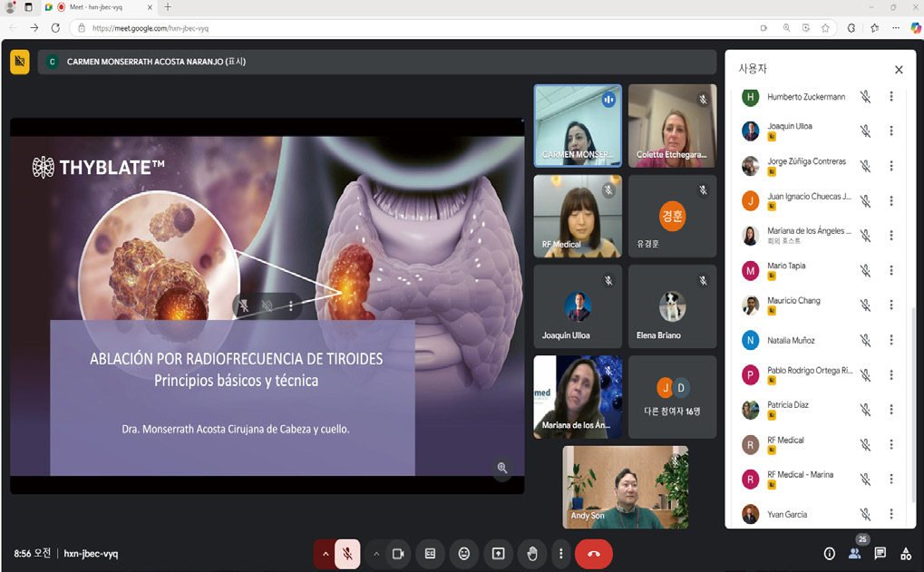Open the participants panel showing 25
Image resolution: width=924 pixels, height=572 pixels.
click(x=855, y=552)
